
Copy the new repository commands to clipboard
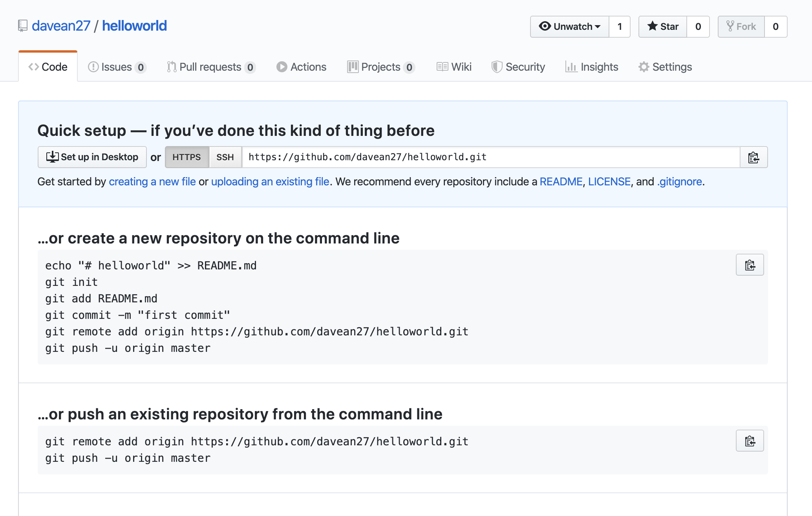pos(750,265)
